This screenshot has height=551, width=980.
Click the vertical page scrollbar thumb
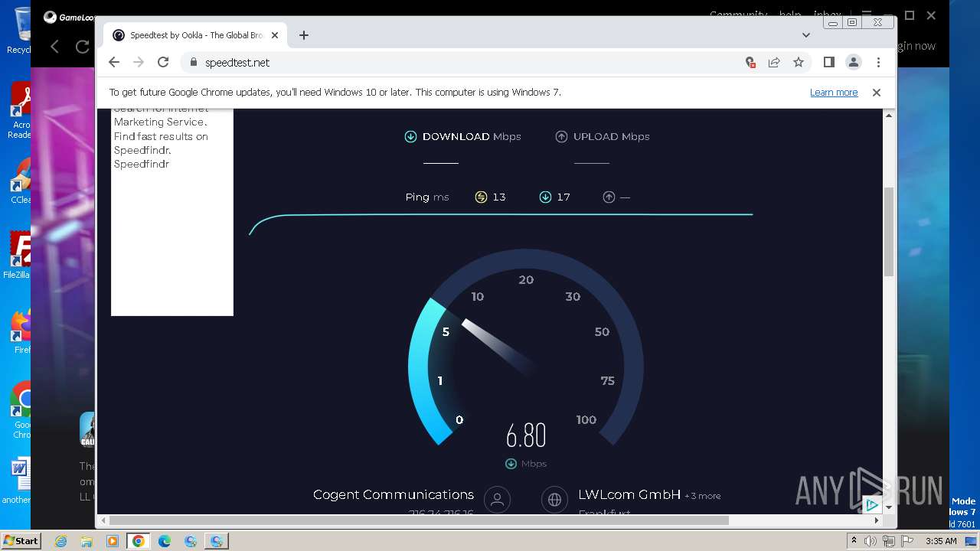pos(889,231)
